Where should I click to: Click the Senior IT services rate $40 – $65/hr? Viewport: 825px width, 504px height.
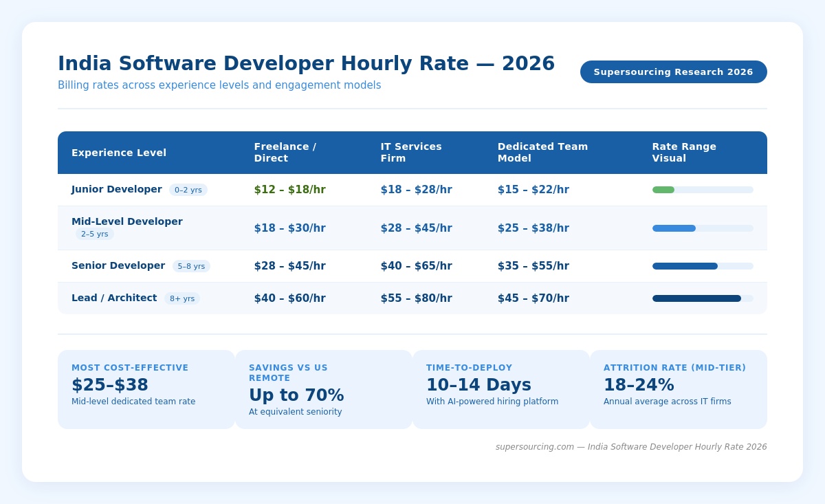coord(417,266)
